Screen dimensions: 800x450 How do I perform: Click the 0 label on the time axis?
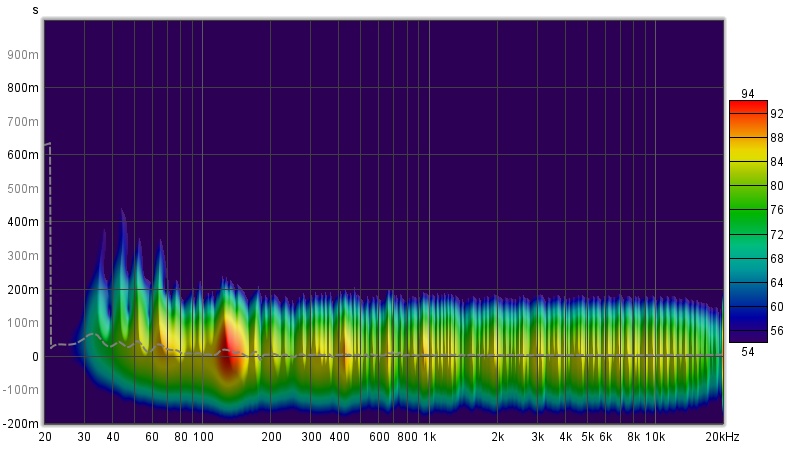pos(35,356)
